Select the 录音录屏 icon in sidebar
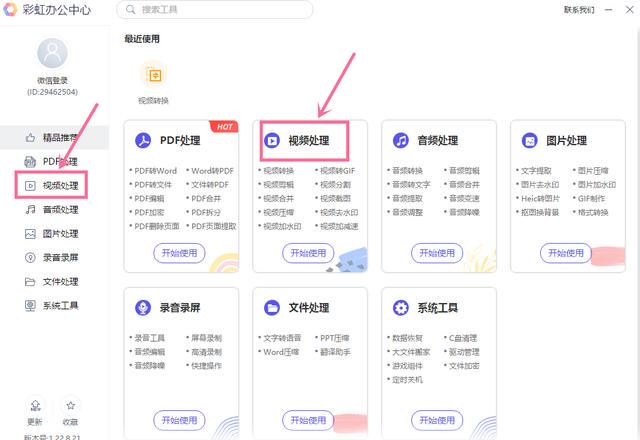This screenshot has height=440, width=640. tap(30, 258)
